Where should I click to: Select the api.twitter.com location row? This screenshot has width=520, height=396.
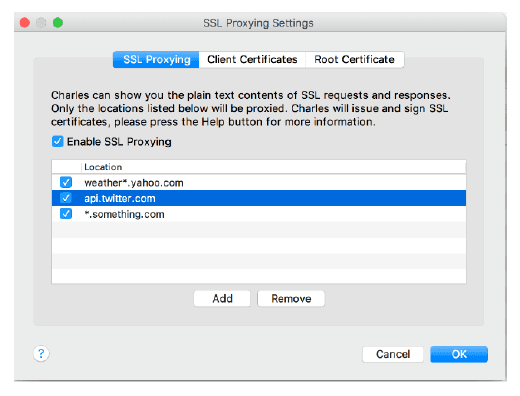coord(259,198)
